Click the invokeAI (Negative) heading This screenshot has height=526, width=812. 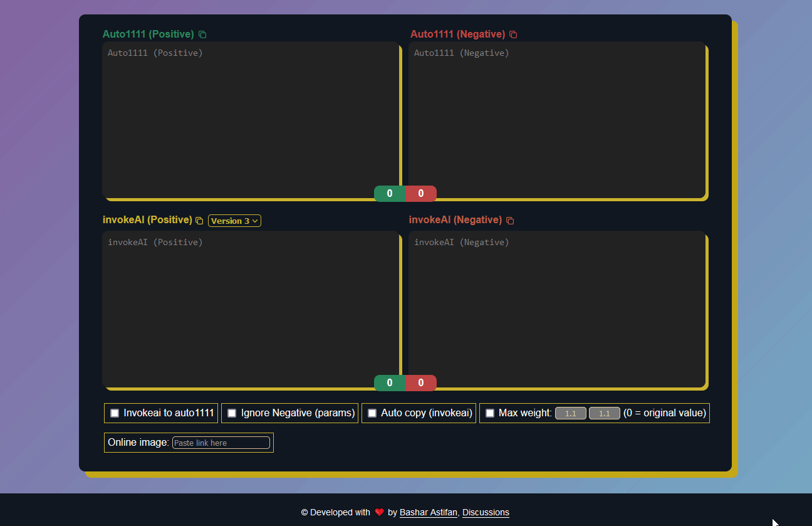tap(455, 219)
